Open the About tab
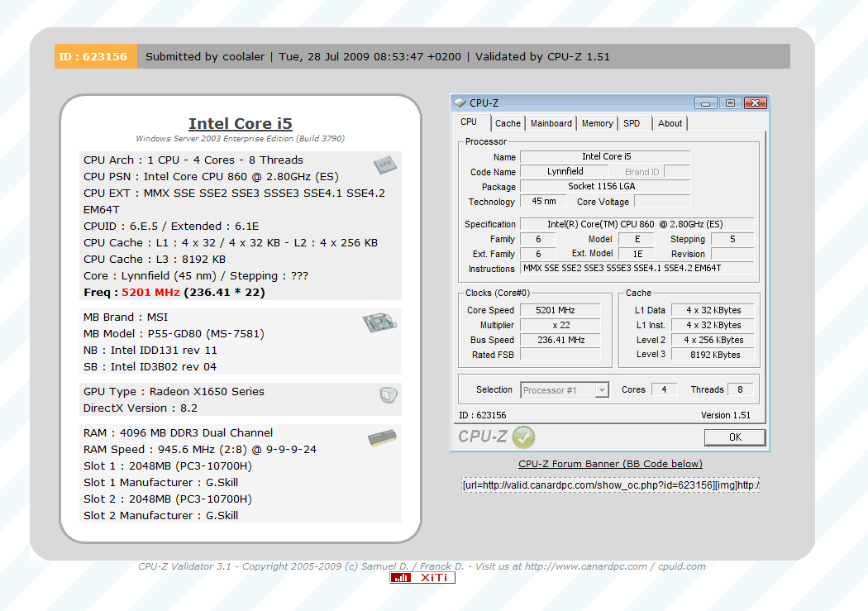The width and height of the screenshot is (868, 611). click(670, 123)
